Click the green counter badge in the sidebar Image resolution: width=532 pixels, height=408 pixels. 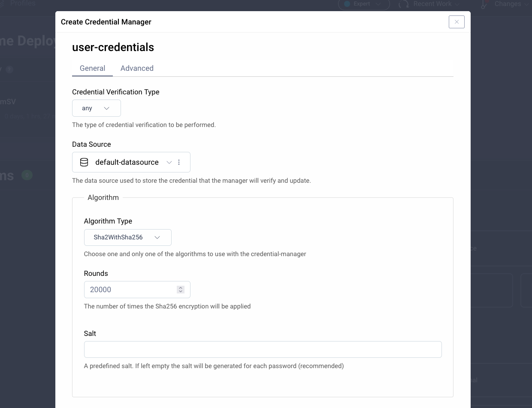(x=27, y=175)
